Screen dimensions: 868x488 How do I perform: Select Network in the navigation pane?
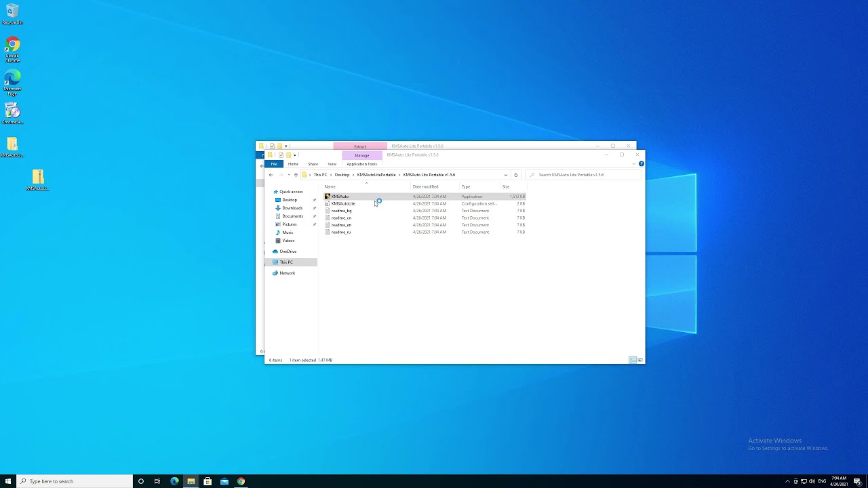tap(287, 273)
